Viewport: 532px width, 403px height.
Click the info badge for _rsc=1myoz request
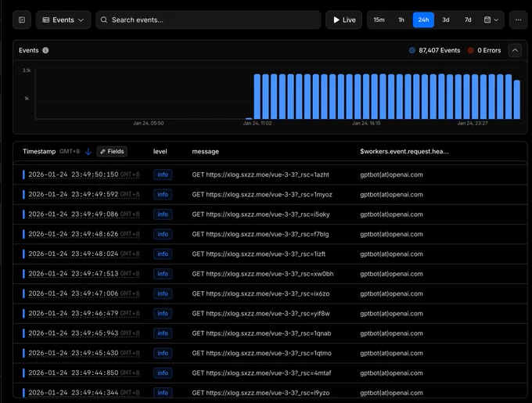163,194
